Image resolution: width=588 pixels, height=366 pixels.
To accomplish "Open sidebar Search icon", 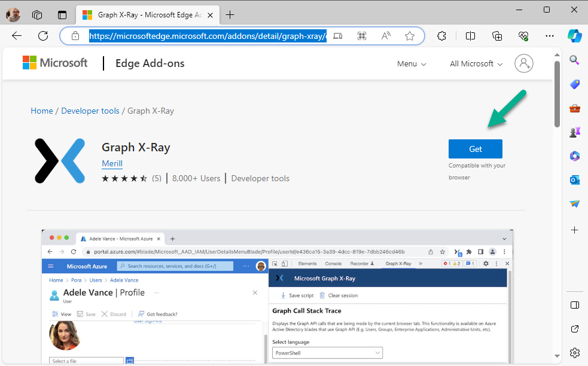I will (574, 60).
